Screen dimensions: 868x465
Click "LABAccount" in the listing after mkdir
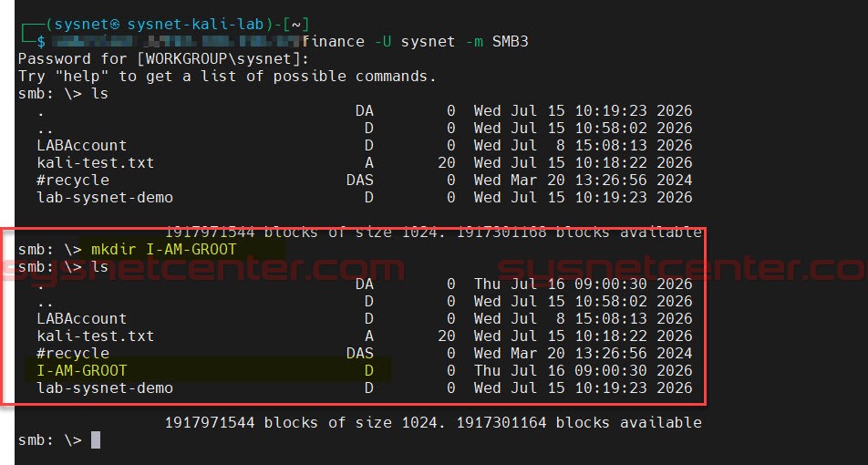point(81,318)
